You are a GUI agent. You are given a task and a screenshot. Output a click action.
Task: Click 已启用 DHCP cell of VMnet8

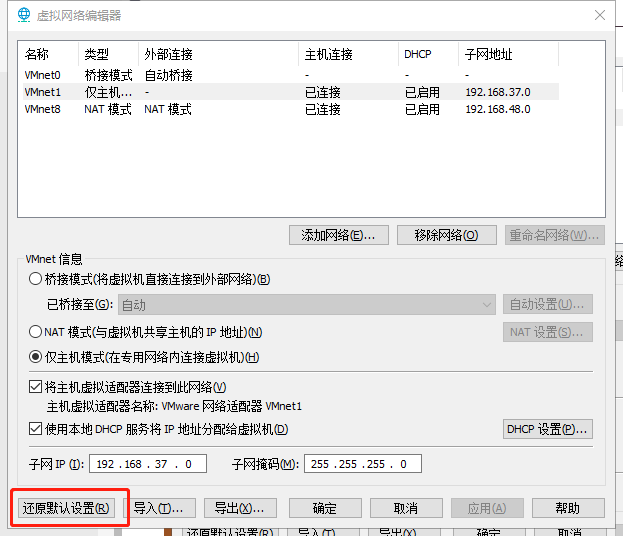(x=422, y=109)
